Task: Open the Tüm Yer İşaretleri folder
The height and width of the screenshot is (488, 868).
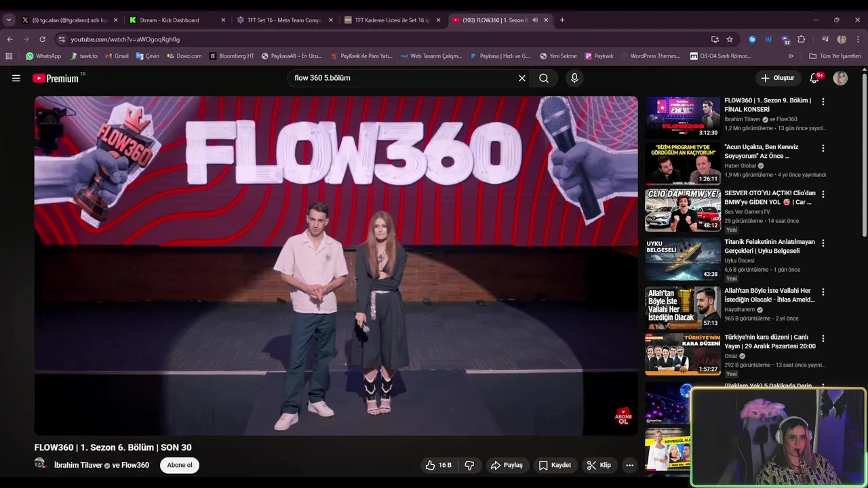Action: 835,56
